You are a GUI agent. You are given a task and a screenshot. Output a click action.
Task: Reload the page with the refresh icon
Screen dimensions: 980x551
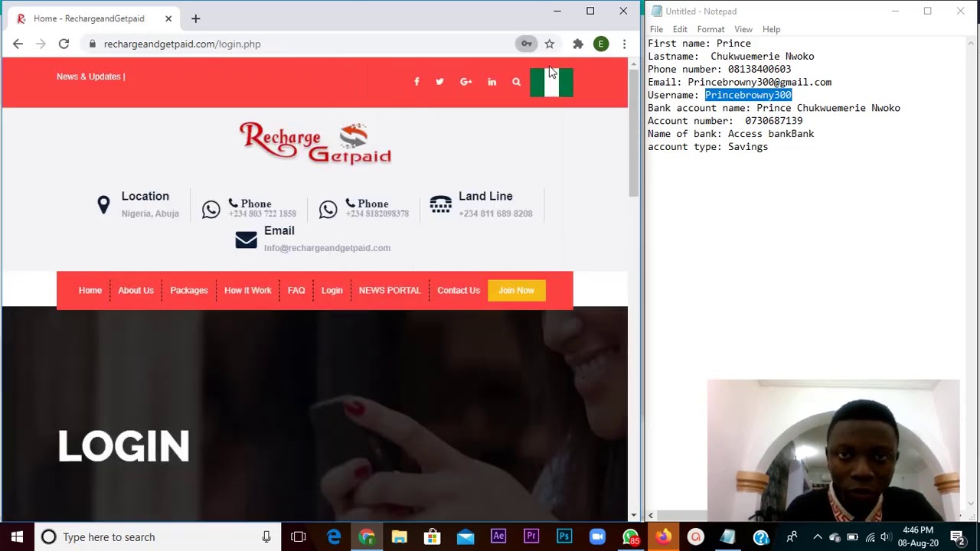[x=64, y=44]
